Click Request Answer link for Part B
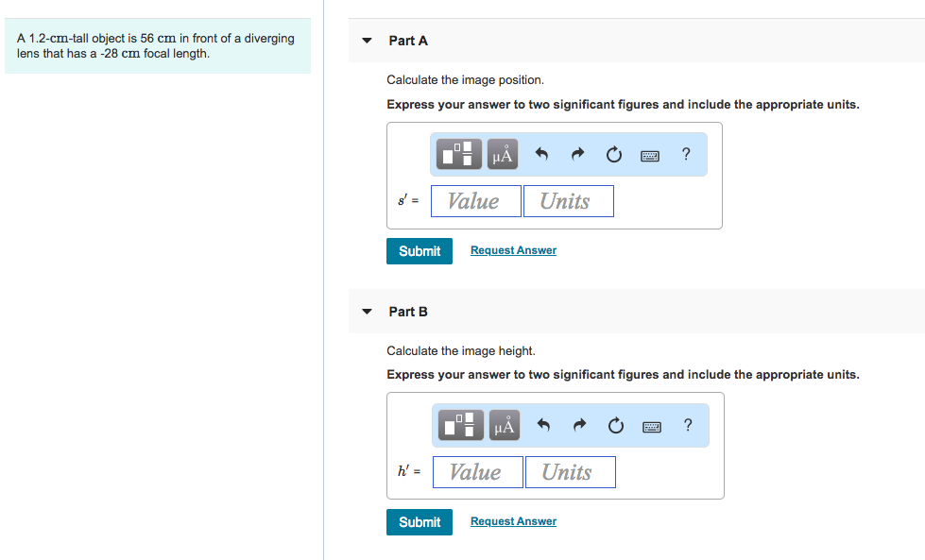 pos(513,521)
